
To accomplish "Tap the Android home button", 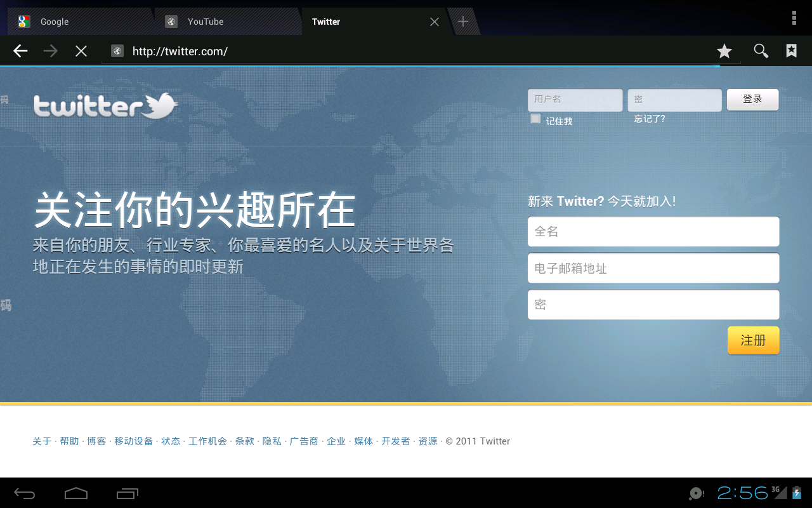I will coord(76,493).
